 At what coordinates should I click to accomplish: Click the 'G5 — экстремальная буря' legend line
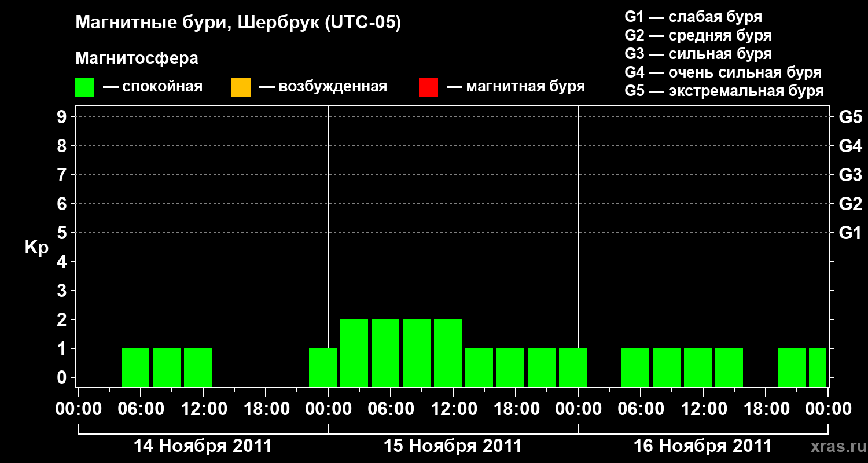724,91
